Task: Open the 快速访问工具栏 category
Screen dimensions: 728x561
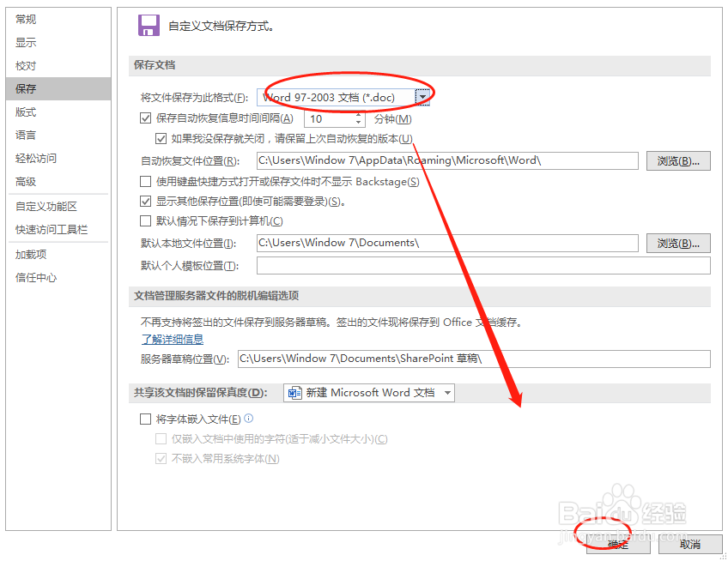Action: tap(58, 230)
